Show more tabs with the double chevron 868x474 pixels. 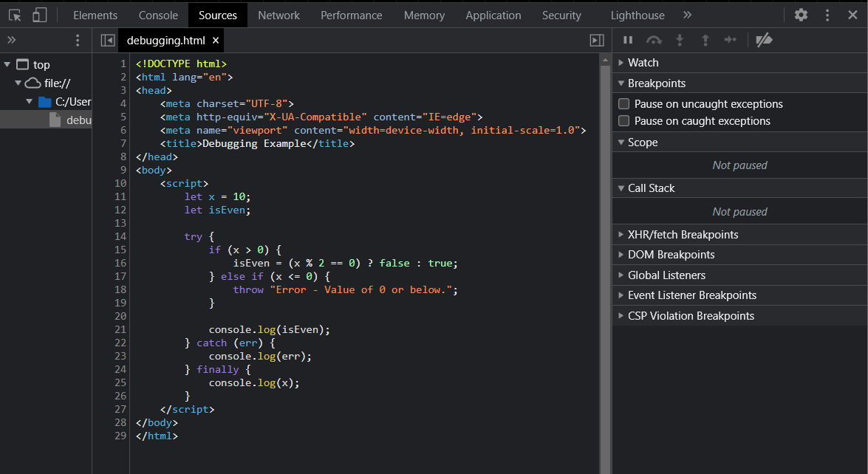pyautogui.click(x=687, y=15)
